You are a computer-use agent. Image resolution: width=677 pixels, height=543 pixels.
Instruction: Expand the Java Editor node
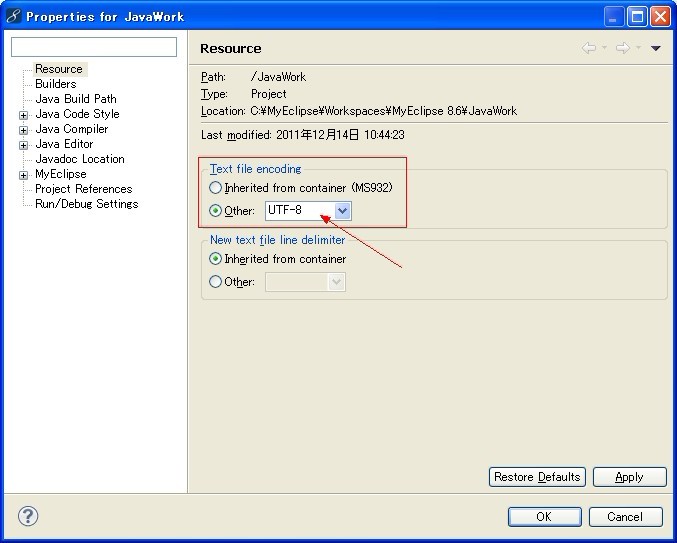(x=23, y=145)
